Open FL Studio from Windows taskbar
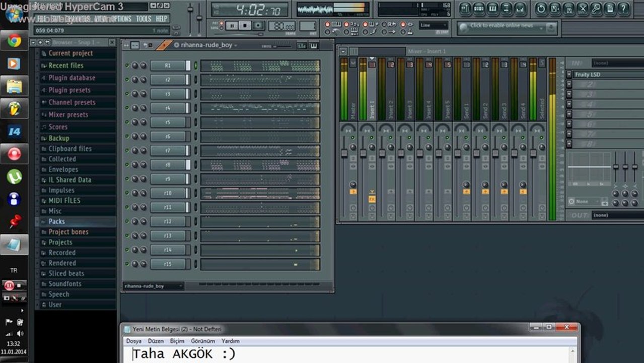Image resolution: width=644 pixels, height=363 pixels. (14, 109)
